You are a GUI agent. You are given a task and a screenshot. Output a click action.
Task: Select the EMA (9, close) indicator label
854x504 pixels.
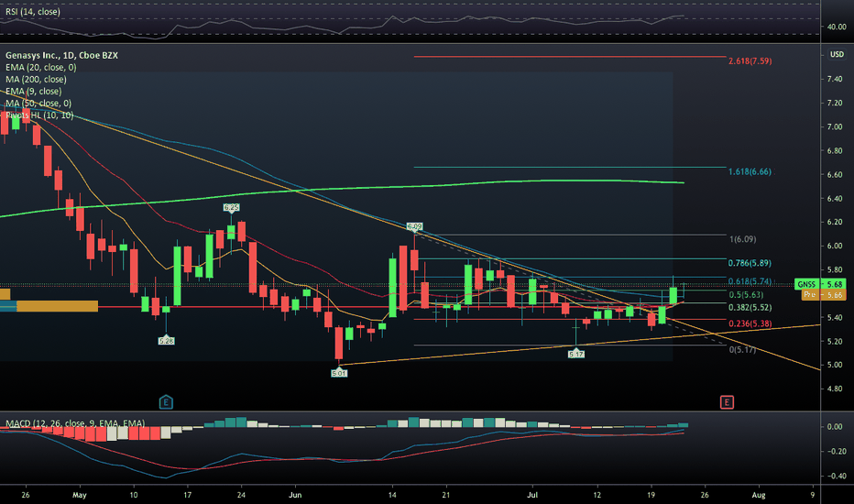(33, 91)
